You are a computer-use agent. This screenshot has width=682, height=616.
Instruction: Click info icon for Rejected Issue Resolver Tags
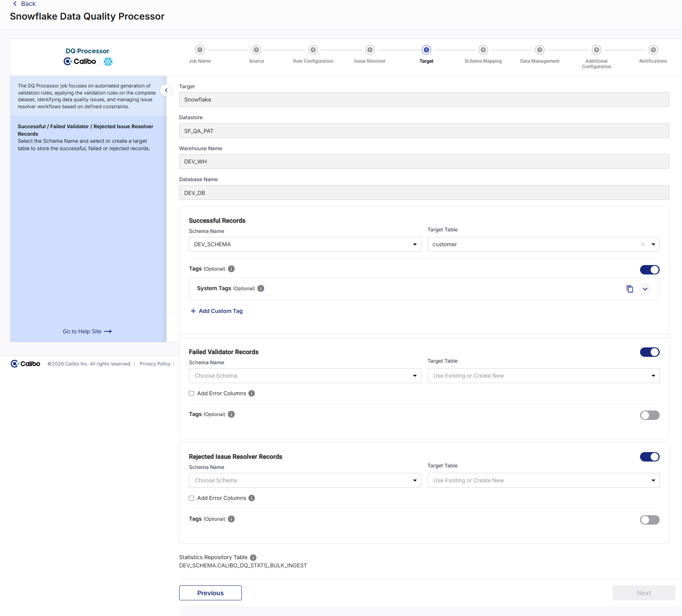click(231, 519)
